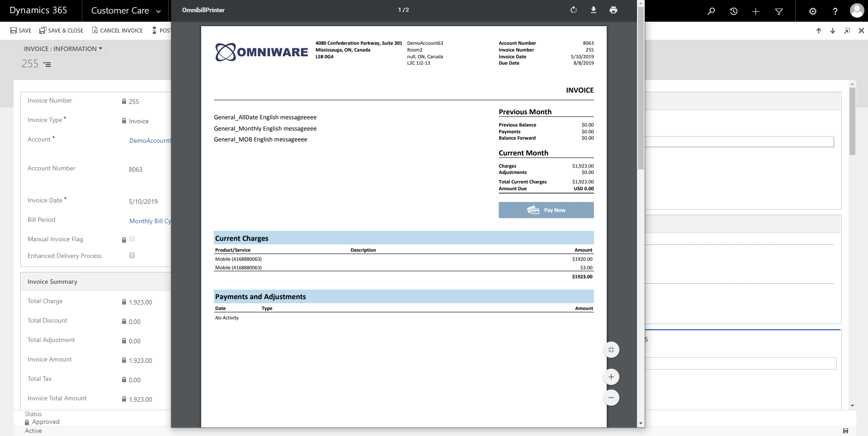Click Cancel Invoice command
This screenshot has height=436, width=868.
click(x=117, y=30)
